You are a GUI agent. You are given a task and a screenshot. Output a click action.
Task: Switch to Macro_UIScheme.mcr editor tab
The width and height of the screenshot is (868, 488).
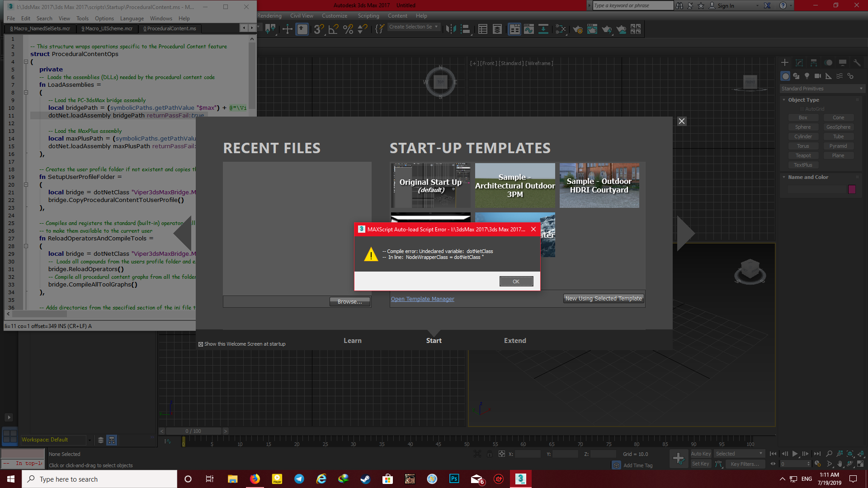point(107,28)
